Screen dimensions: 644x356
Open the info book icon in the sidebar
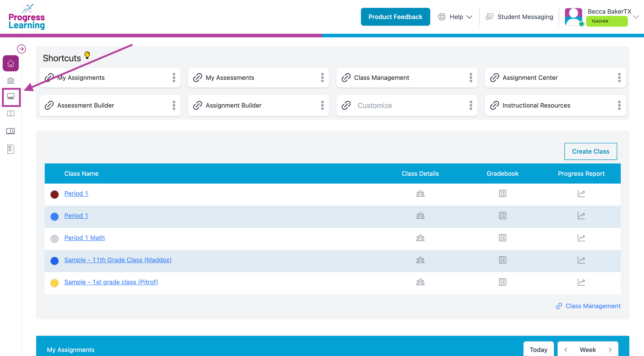(x=11, y=131)
